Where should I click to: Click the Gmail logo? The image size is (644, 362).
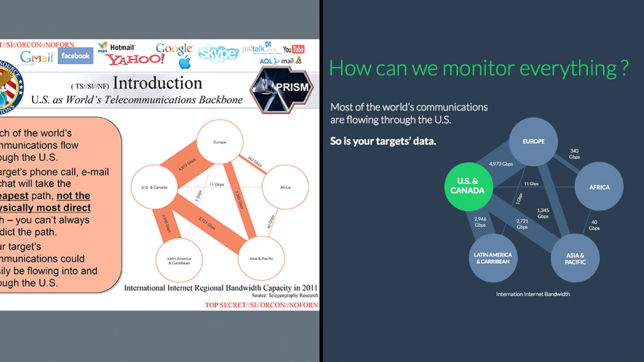pyautogui.click(x=37, y=57)
